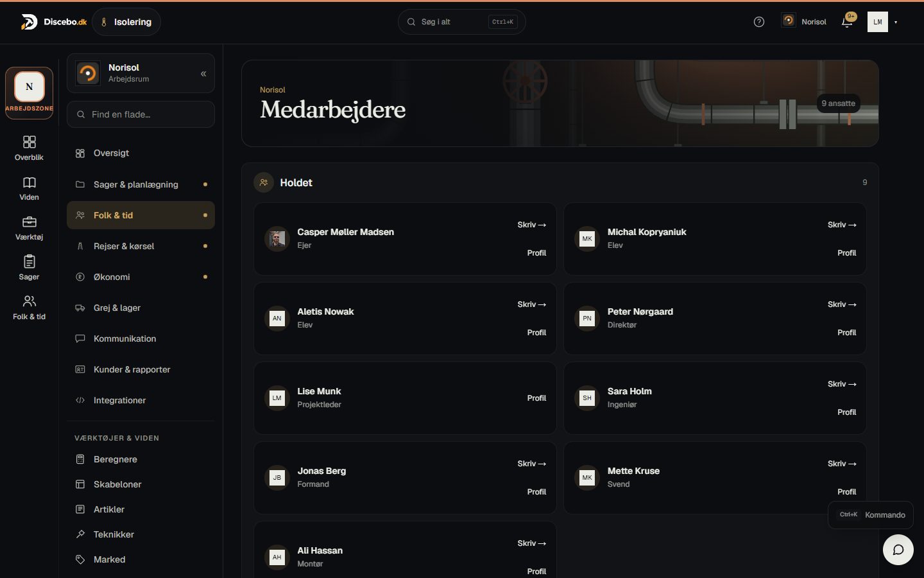Open Kommunikation section

pos(141,338)
